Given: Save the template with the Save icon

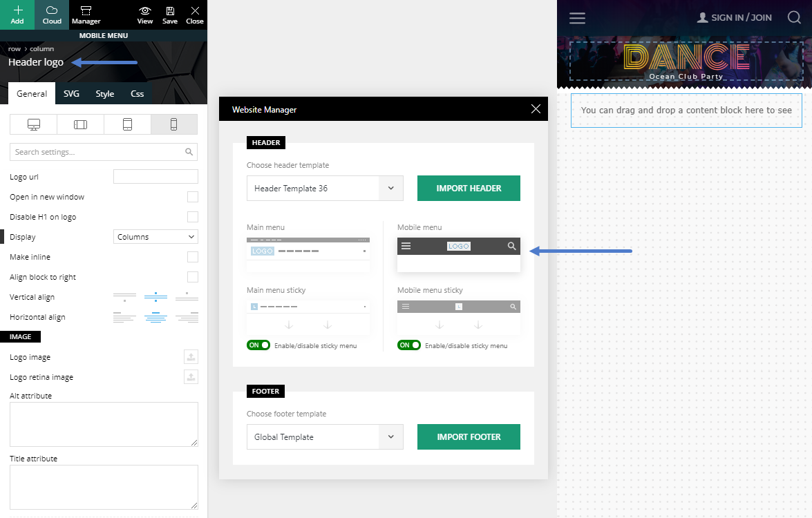Looking at the screenshot, I should pos(170,15).
